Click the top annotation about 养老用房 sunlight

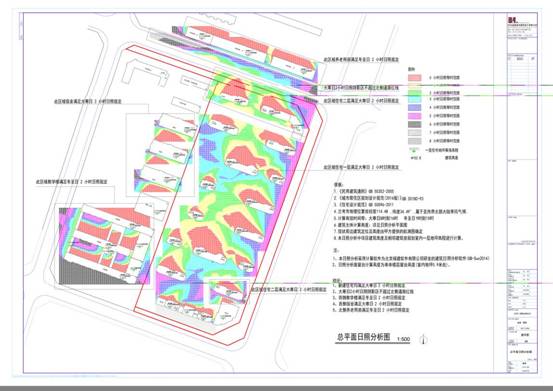[361, 60]
